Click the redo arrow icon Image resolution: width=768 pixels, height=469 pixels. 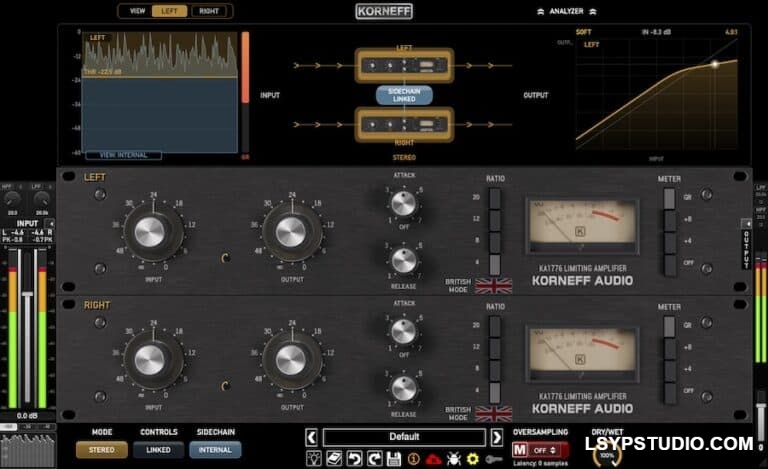click(x=374, y=459)
